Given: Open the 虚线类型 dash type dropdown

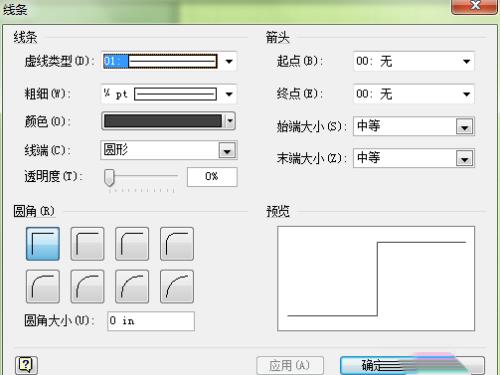Looking at the screenshot, I should click(x=229, y=61).
